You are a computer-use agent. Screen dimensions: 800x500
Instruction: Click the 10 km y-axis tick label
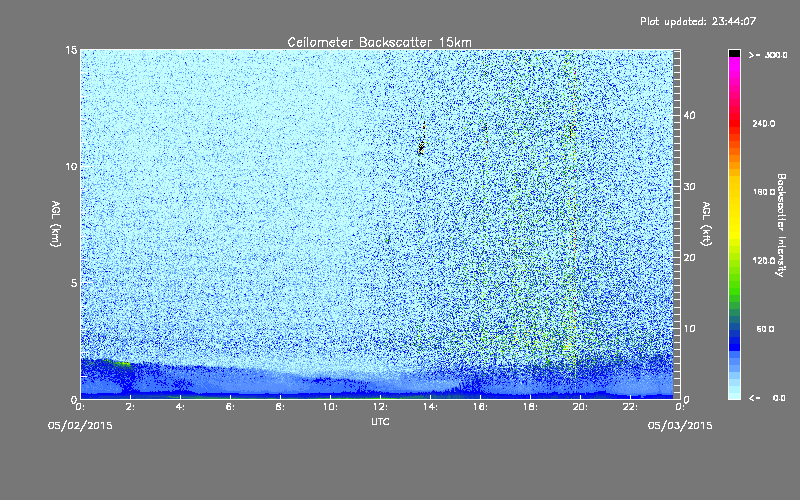[x=71, y=166]
